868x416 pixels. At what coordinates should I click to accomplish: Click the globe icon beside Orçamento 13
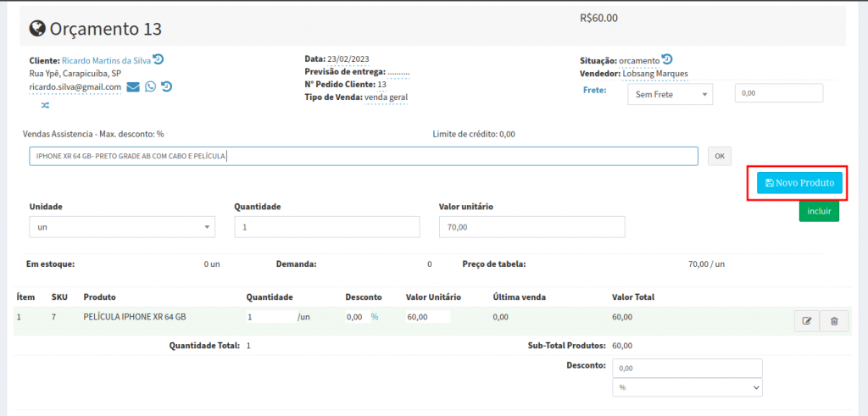[x=37, y=29]
